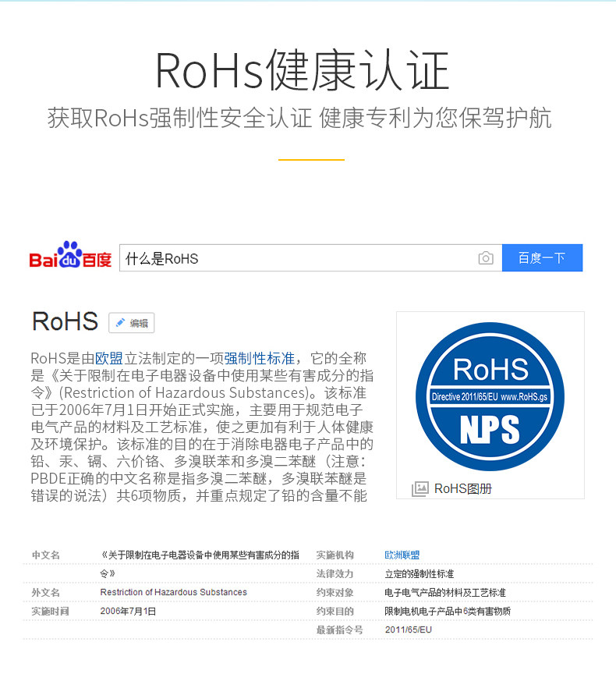
Task: Click the RoHS NPS badge image
Action: pos(490,396)
